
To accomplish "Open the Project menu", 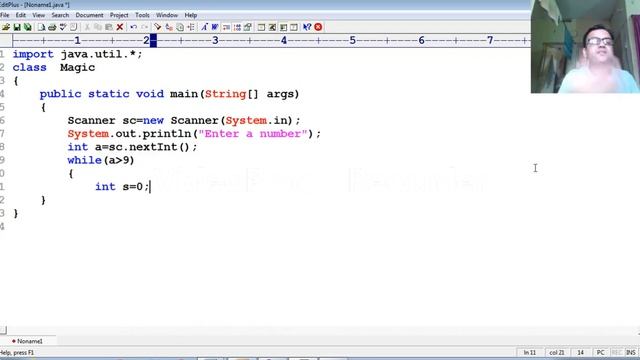I will pos(119,15).
